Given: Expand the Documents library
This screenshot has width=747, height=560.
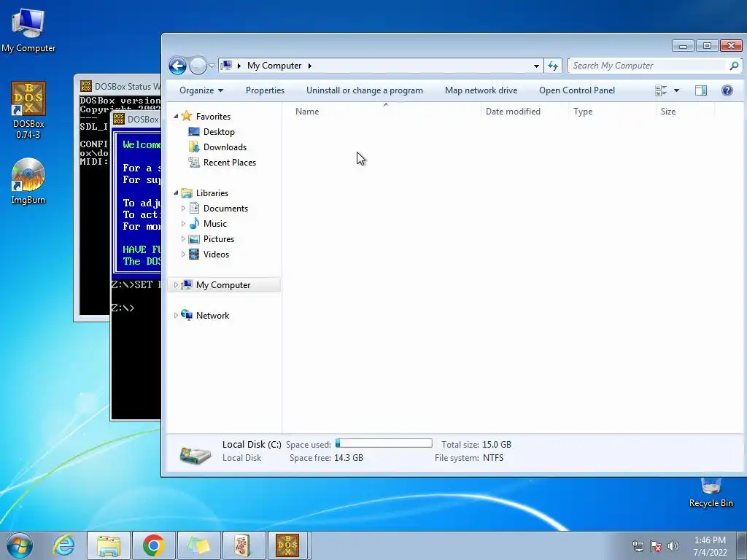Looking at the screenshot, I should [183, 208].
